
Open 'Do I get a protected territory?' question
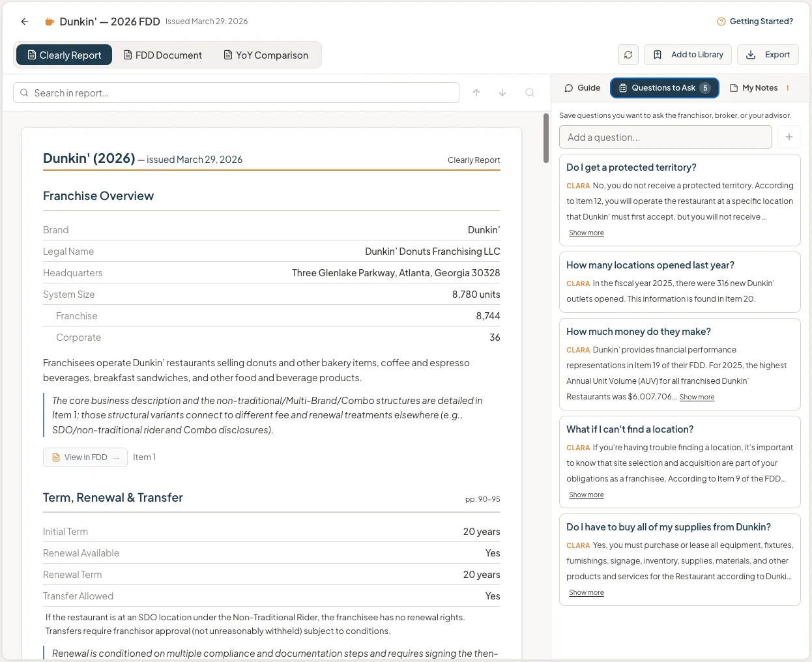tap(631, 167)
